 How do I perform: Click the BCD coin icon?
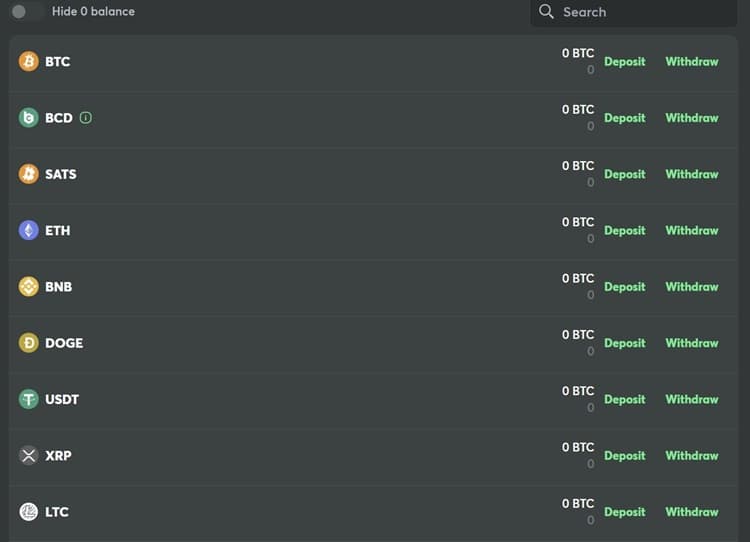(x=29, y=118)
